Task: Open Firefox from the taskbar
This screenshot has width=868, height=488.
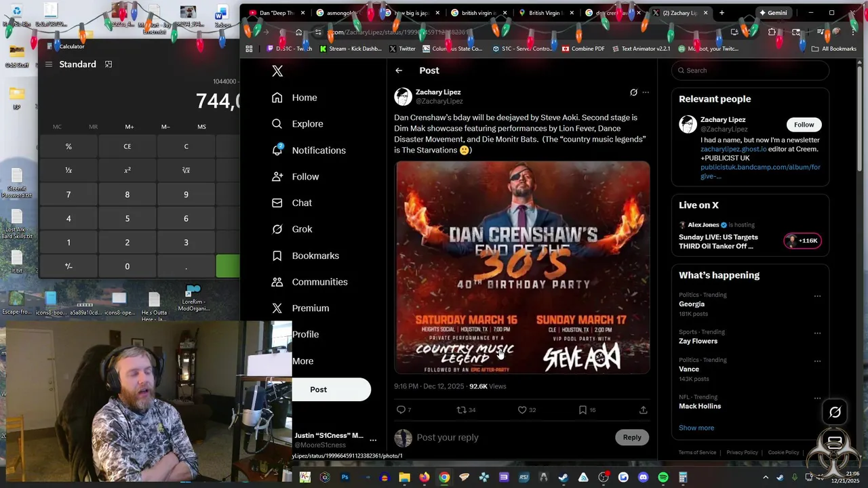Action: 425,477
